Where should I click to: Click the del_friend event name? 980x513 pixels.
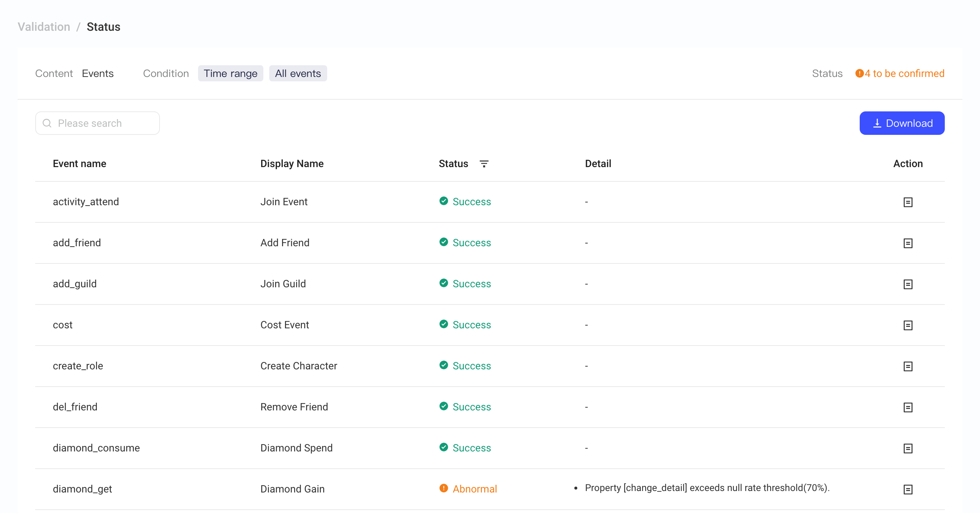pyautogui.click(x=75, y=407)
